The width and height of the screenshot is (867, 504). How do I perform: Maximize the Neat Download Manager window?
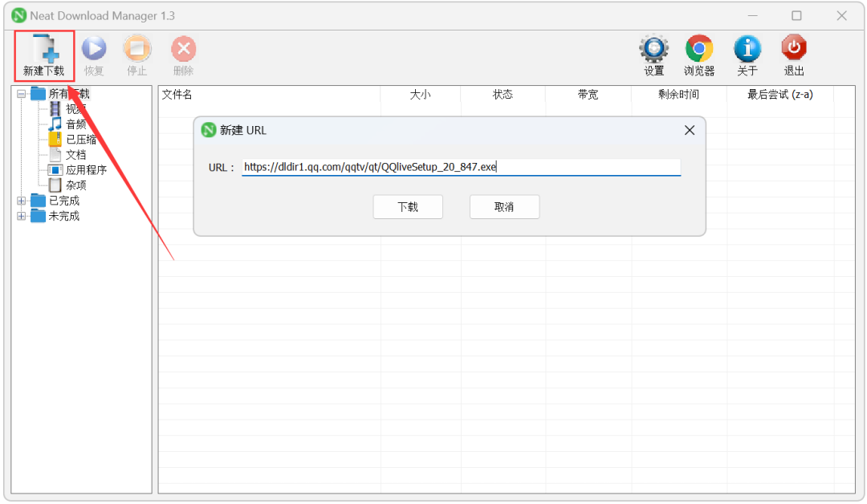tap(797, 15)
